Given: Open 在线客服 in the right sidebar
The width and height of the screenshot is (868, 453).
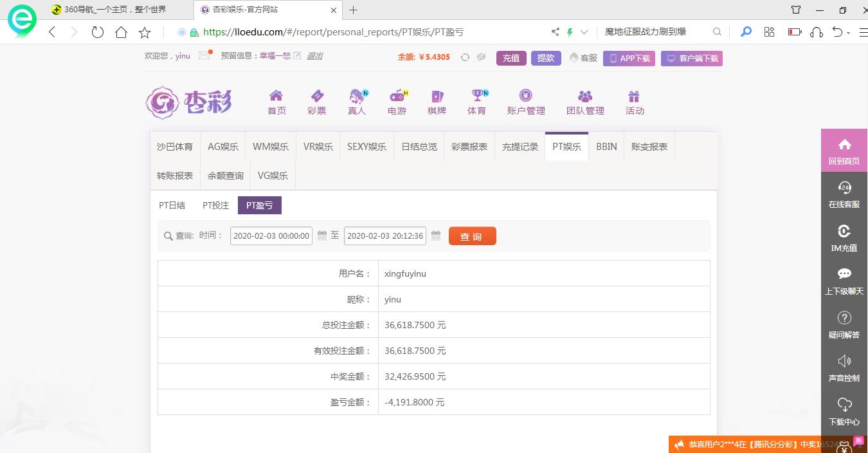Looking at the screenshot, I should coord(844,194).
